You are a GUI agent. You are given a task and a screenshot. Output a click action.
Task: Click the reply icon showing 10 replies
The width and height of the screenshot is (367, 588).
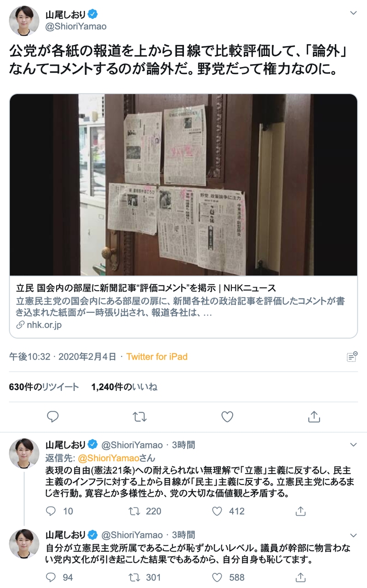52,511
